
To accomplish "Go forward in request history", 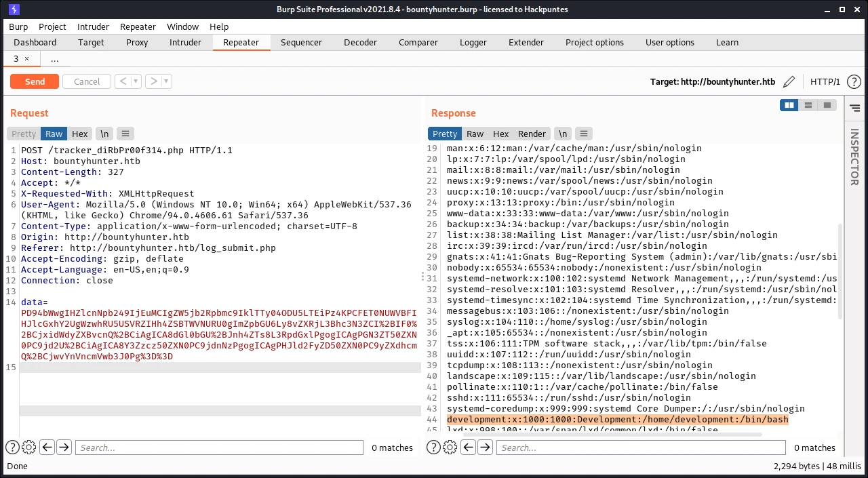I will coord(153,81).
